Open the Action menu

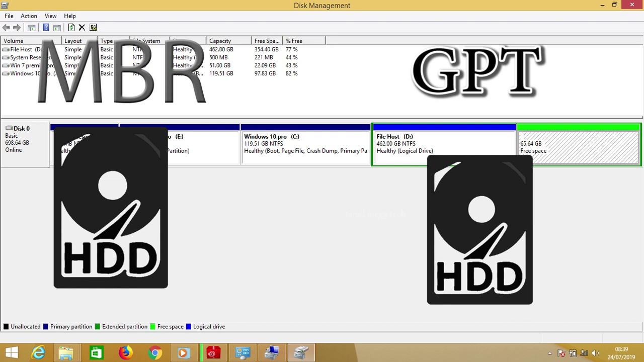(29, 16)
